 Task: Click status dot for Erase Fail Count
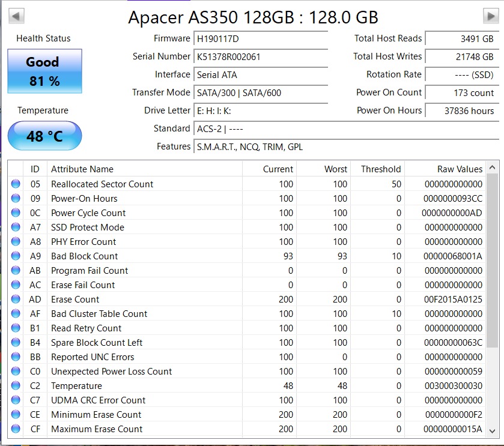click(16, 285)
